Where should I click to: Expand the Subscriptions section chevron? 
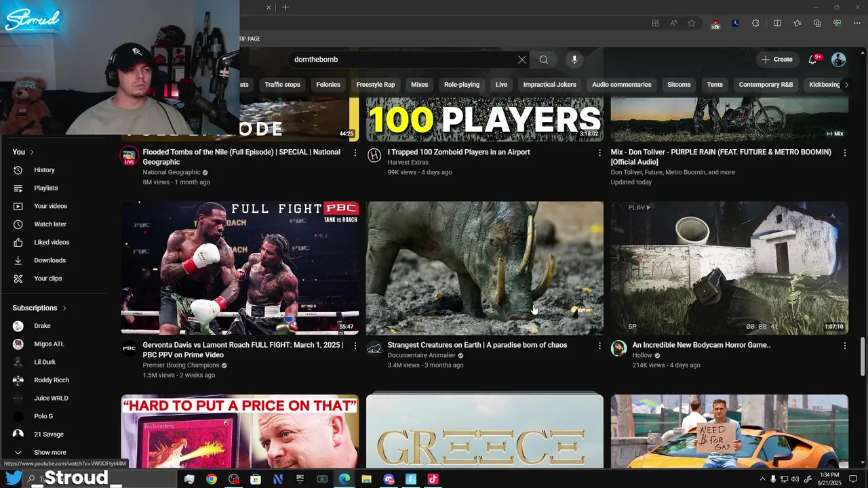tap(64, 308)
